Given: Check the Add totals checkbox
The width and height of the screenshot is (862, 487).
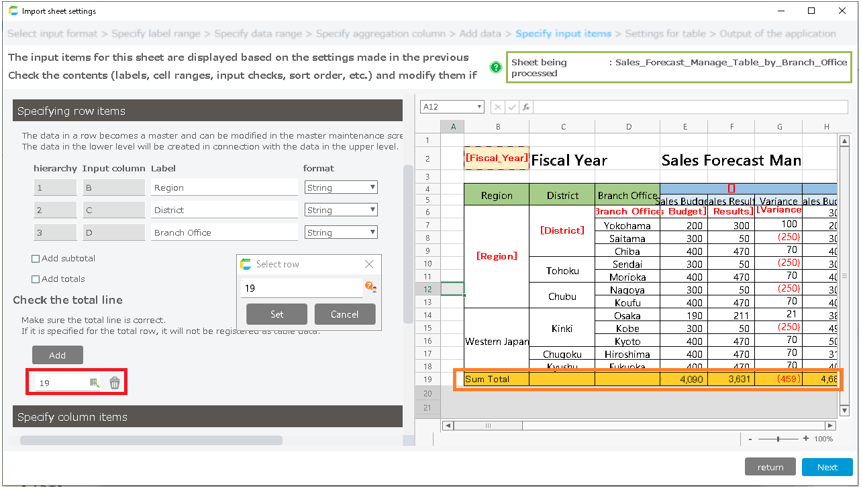Looking at the screenshot, I should (37, 278).
